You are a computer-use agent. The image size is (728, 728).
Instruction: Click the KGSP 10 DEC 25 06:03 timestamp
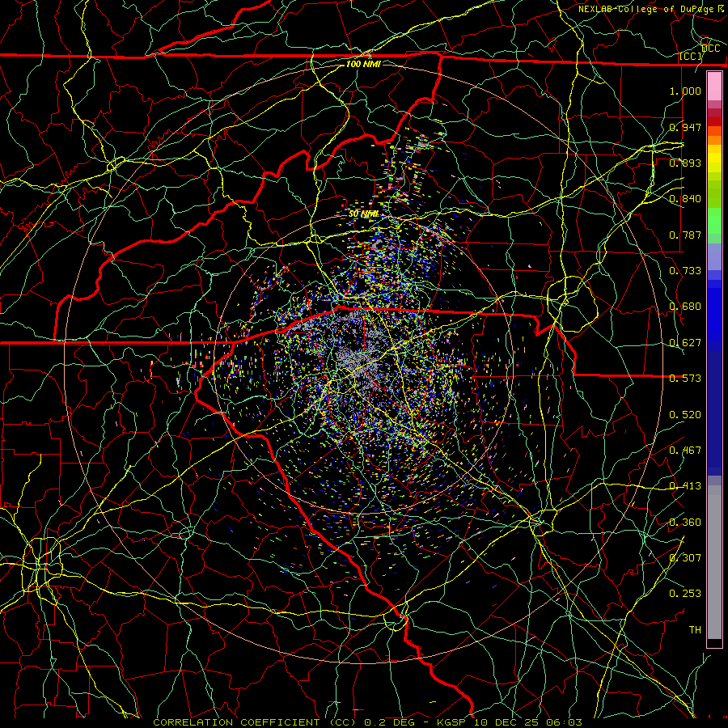(x=510, y=722)
